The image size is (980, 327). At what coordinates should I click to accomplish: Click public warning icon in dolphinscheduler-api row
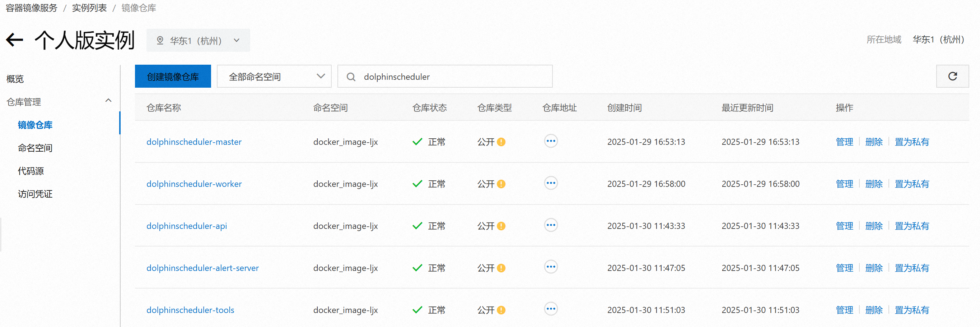coord(501,226)
